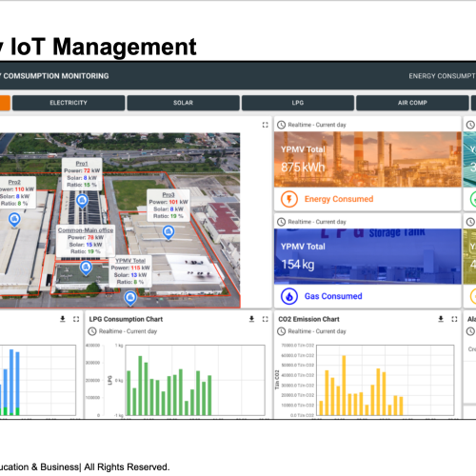The height and width of the screenshot is (476, 476).
Task: Click YPMV Total Power 115 kW value
Action: point(135,268)
